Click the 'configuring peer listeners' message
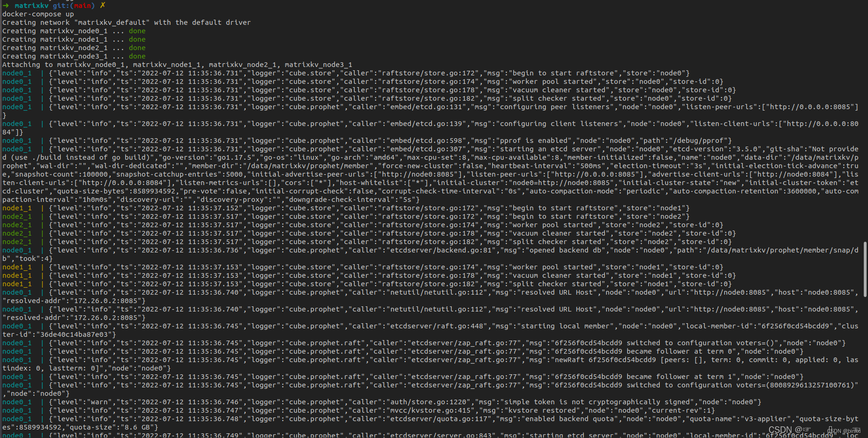The image size is (868, 438). click(555, 107)
